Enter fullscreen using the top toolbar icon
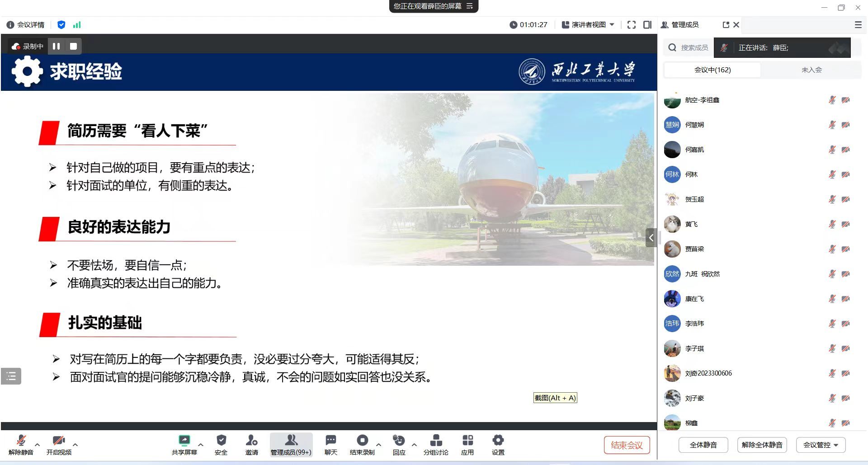Image resolution: width=868 pixels, height=465 pixels. point(632,25)
